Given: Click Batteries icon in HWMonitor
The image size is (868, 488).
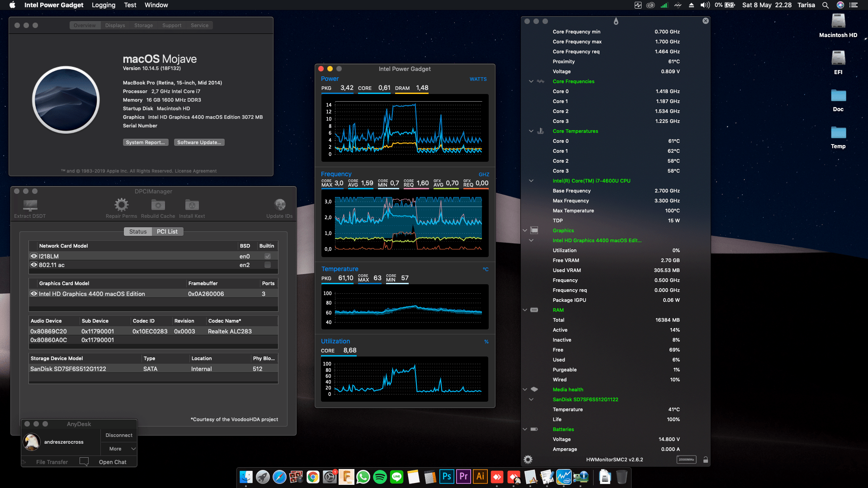Looking at the screenshot, I should [534, 429].
